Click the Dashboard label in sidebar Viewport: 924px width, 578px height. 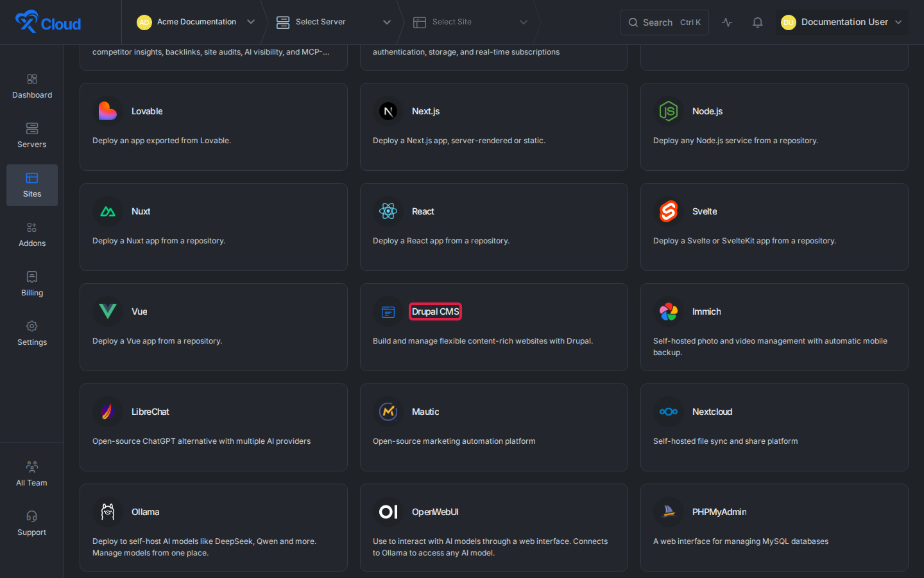point(32,95)
